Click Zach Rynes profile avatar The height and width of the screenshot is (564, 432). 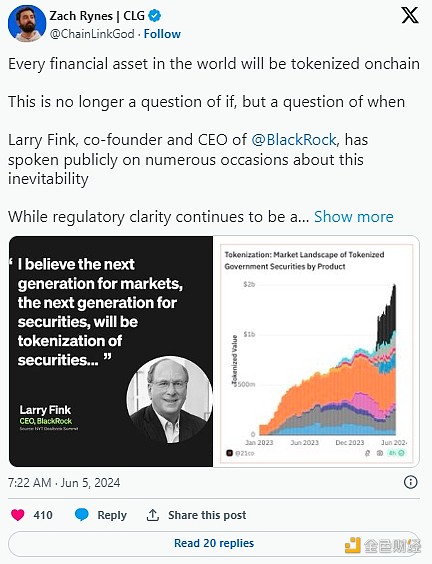[x=27, y=24]
